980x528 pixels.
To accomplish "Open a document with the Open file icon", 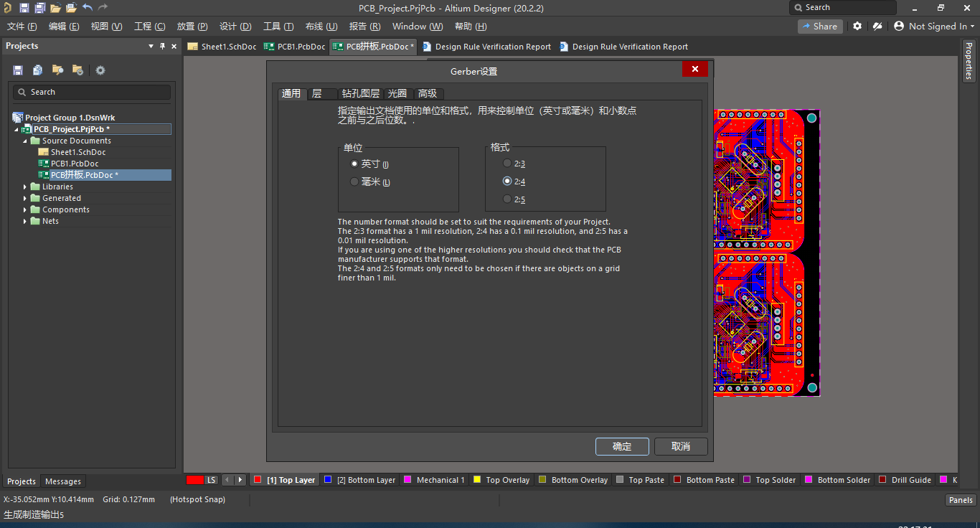I will [x=55, y=7].
